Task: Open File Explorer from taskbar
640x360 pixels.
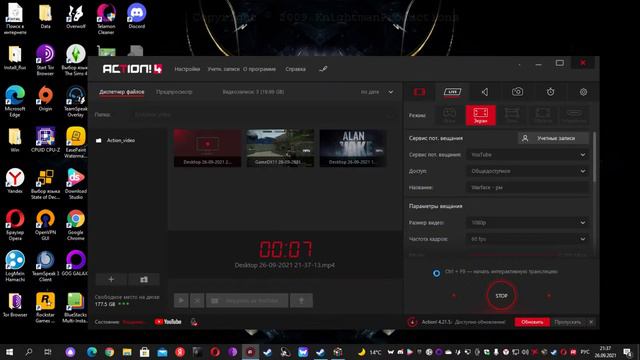Action: coord(127,352)
